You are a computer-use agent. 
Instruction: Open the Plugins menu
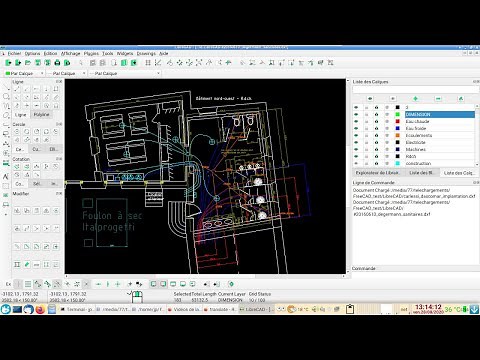pyautogui.click(x=91, y=53)
